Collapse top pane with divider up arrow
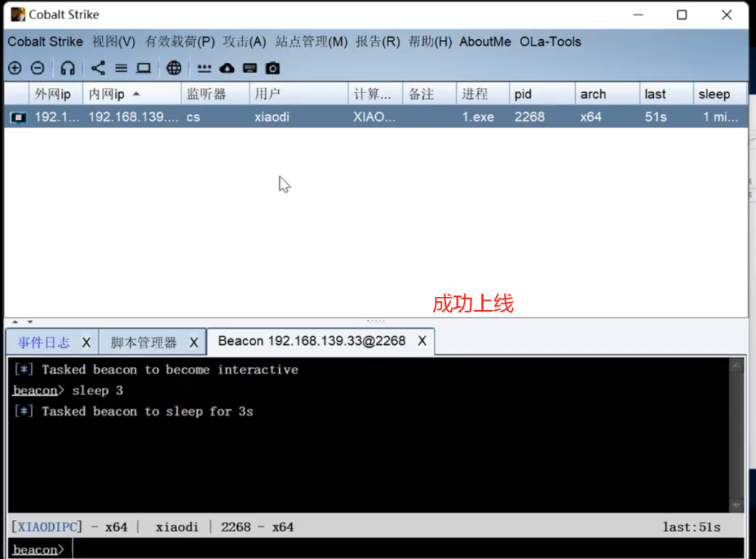This screenshot has height=559, width=756. 15,321
